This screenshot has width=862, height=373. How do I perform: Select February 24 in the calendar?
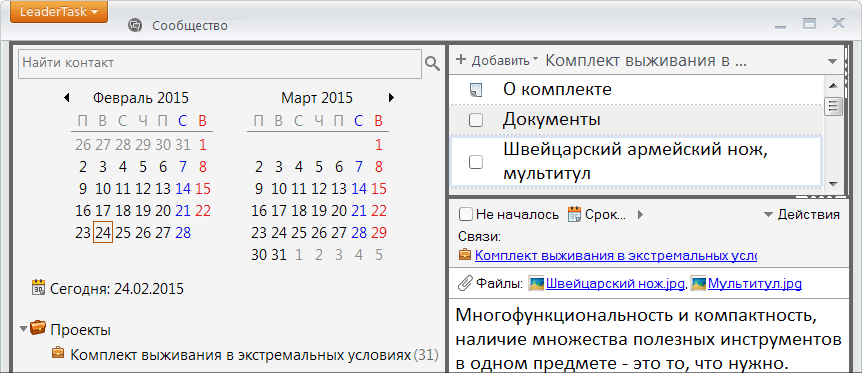[x=103, y=233]
